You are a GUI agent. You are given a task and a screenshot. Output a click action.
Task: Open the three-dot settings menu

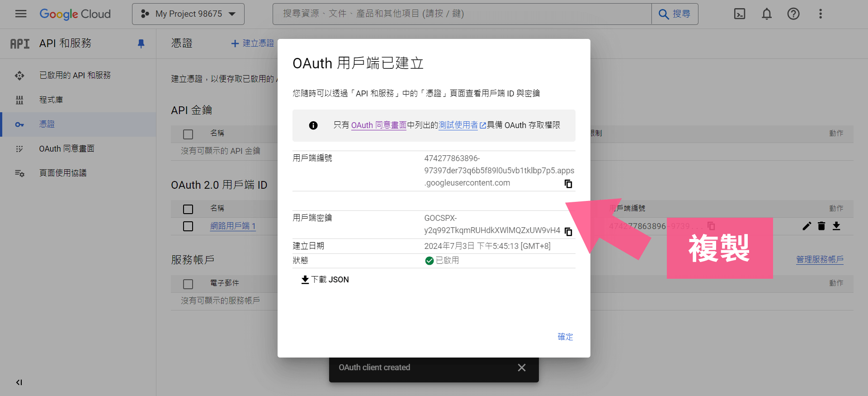click(x=821, y=14)
